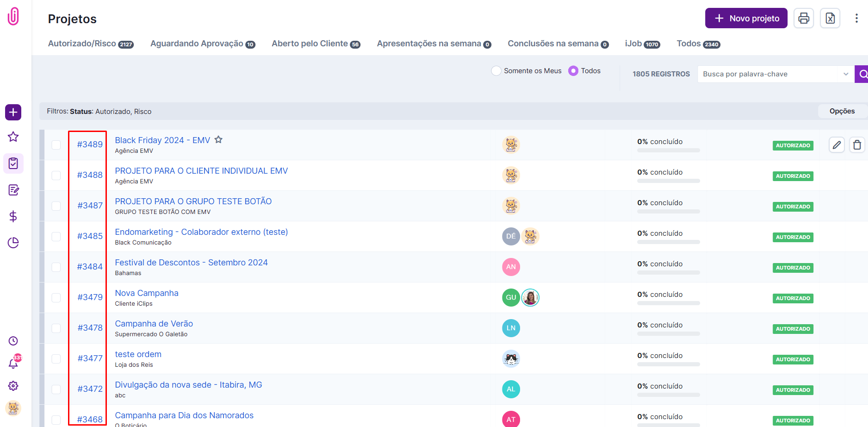The height and width of the screenshot is (427, 868).
Task: Select the tasks clipboard icon in sidebar
Action: click(x=13, y=163)
